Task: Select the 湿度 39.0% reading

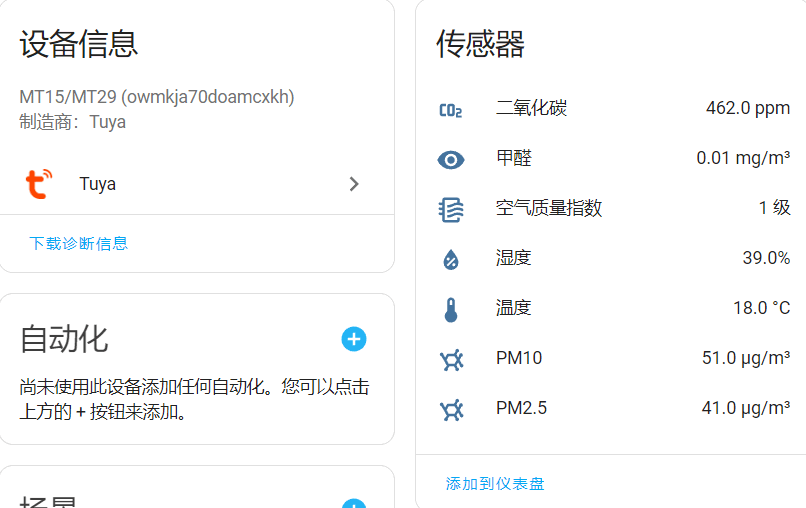Action: coord(765,258)
